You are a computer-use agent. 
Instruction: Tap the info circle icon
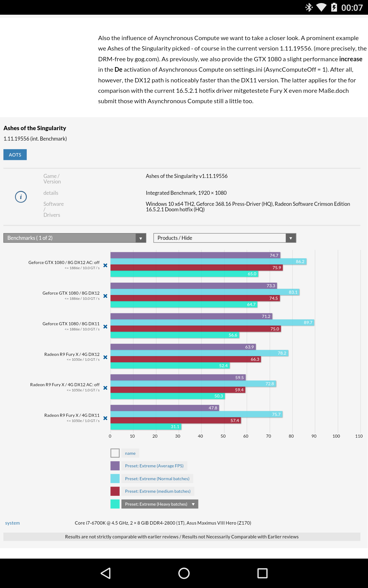21,197
